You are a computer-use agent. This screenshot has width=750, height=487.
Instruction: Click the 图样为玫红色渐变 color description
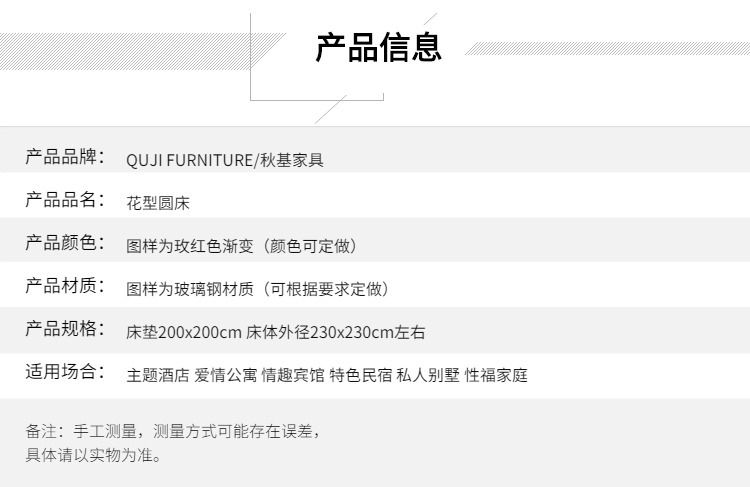pos(189,246)
